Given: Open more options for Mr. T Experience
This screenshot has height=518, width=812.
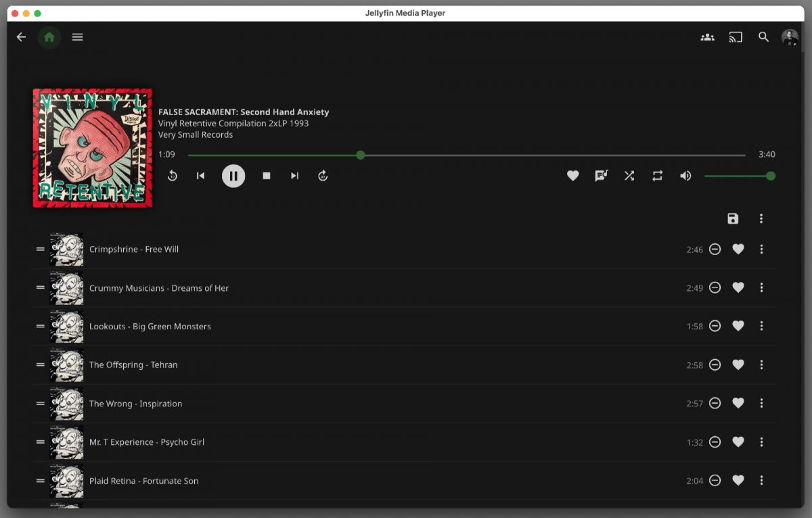Looking at the screenshot, I should (761, 442).
